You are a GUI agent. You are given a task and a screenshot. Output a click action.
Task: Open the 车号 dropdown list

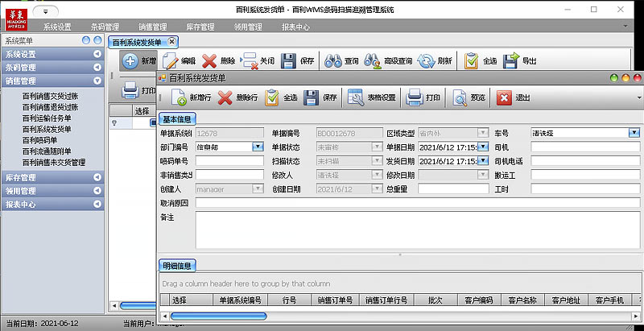pyautogui.click(x=634, y=133)
